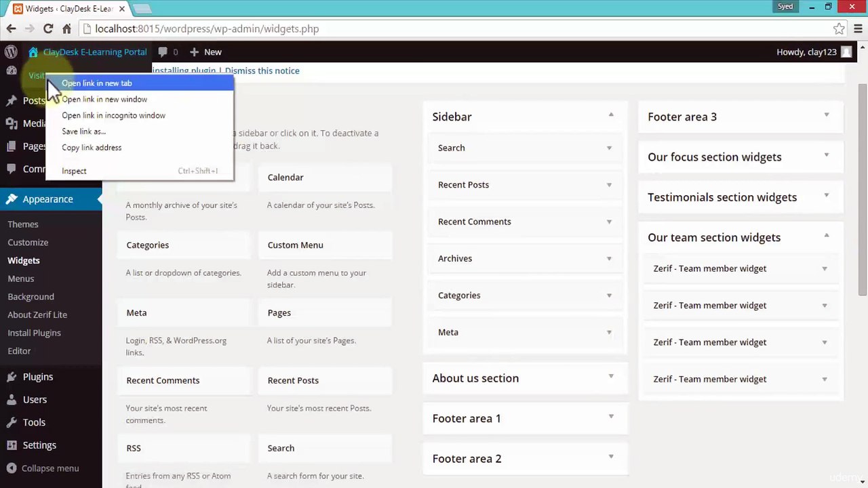868x488 pixels.
Task: Open the comments bubble icon in admin bar
Action: (163, 52)
